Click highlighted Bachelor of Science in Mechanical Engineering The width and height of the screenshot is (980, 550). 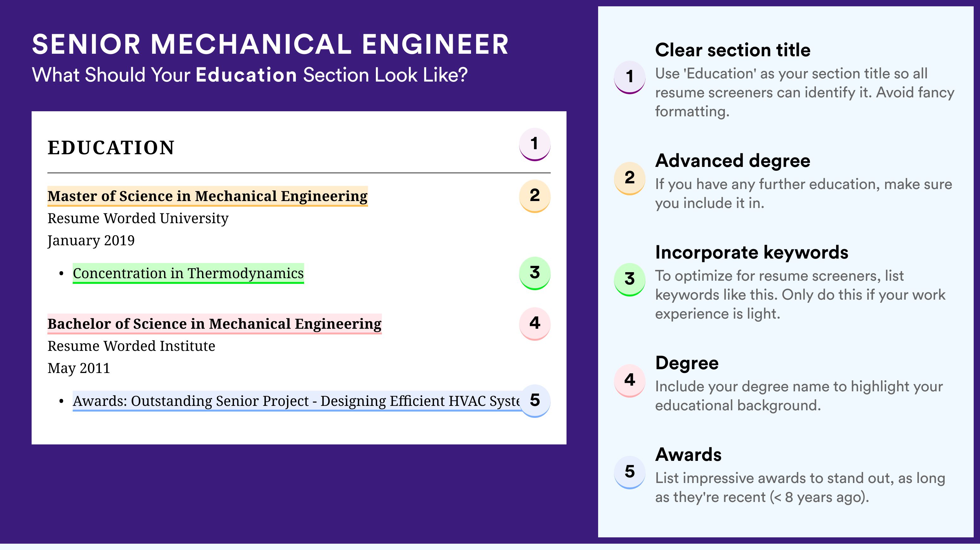215,324
